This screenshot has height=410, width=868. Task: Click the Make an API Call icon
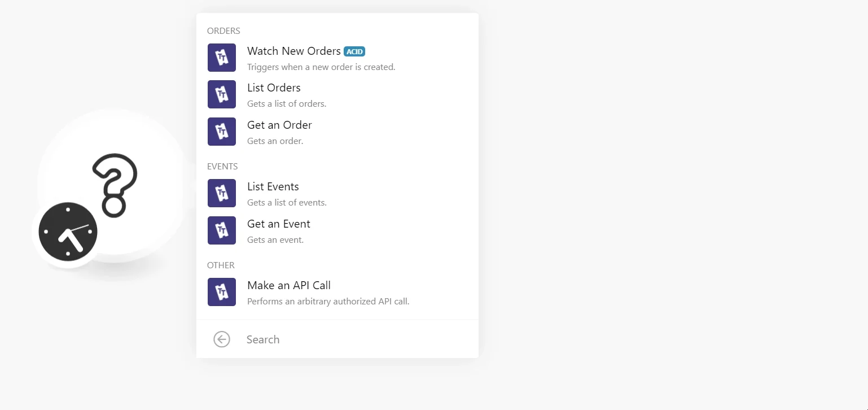coord(222,292)
